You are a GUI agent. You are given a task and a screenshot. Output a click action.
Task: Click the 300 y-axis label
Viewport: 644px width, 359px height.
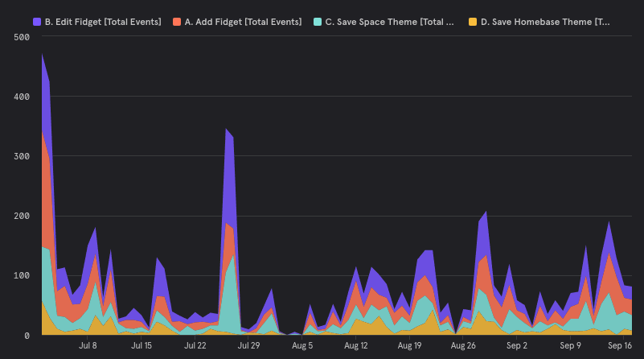(23, 156)
